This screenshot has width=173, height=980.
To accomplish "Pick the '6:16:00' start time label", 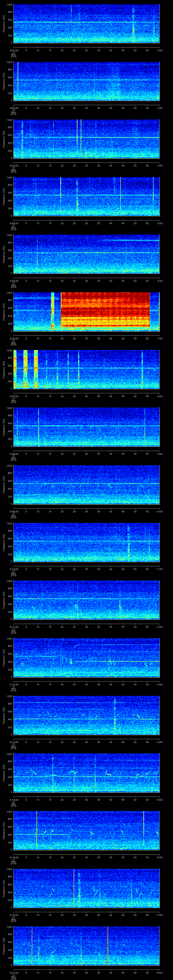I will 14,915.
